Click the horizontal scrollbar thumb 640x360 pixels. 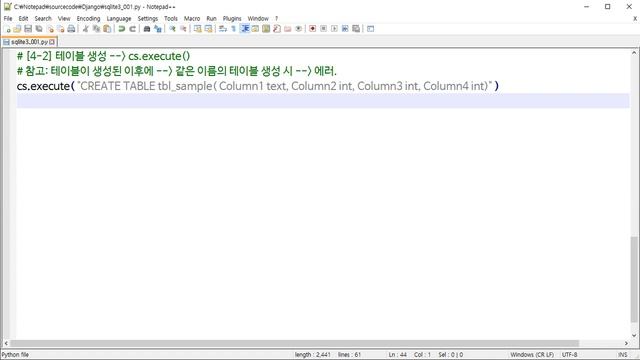point(295,343)
